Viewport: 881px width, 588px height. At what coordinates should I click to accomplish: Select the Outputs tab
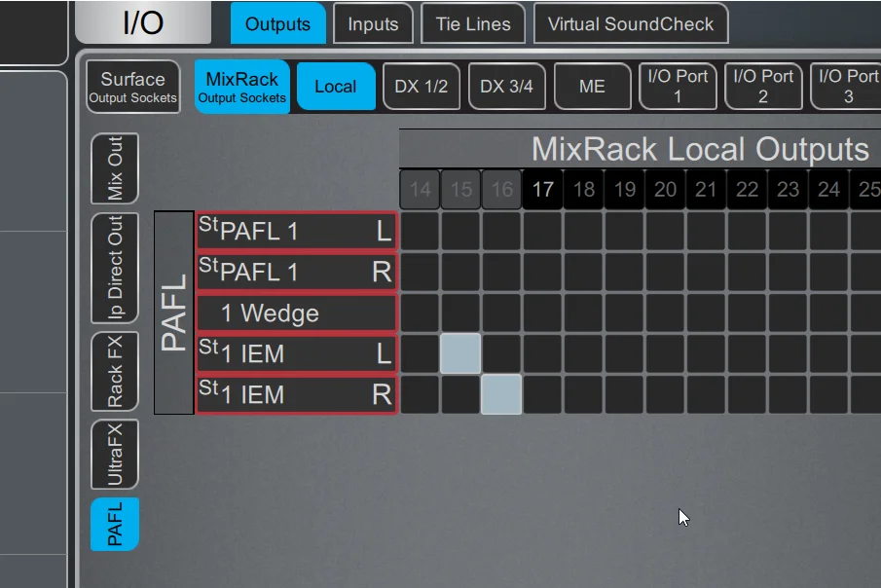point(277,24)
